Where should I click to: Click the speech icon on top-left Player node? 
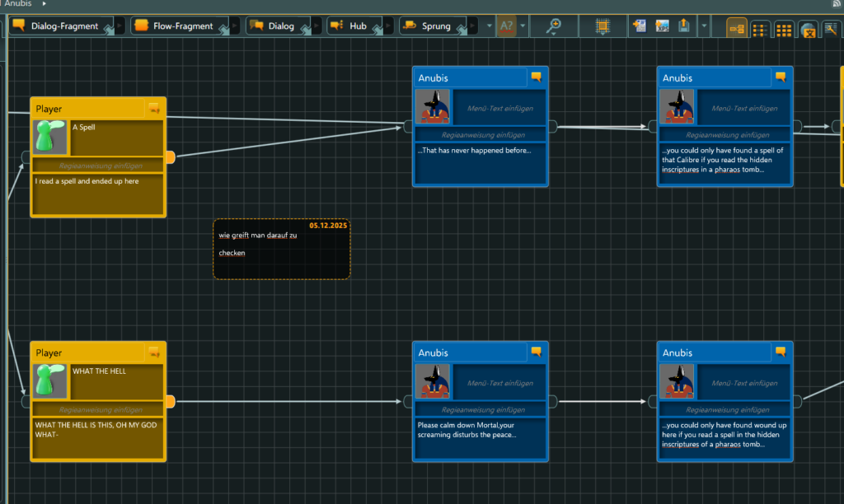point(153,108)
